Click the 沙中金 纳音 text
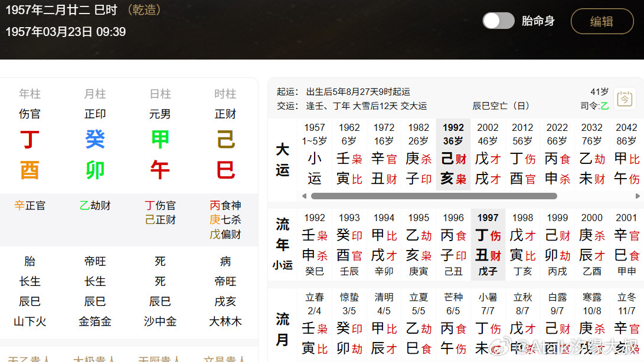644x362 pixels. click(x=160, y=321)
